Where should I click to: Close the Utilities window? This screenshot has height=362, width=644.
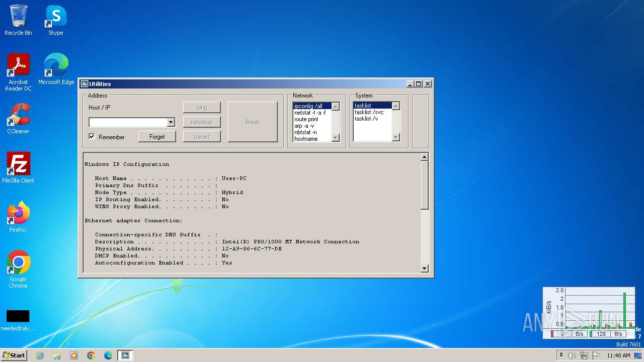(x=428, y=84)
